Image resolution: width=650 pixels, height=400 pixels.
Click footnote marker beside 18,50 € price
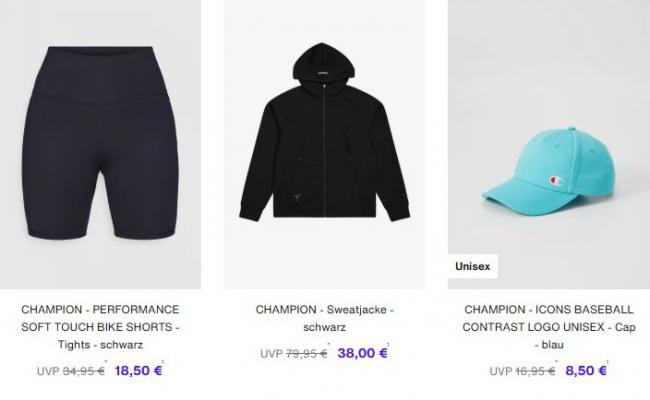pyautogui.click(x=163, y=362)
